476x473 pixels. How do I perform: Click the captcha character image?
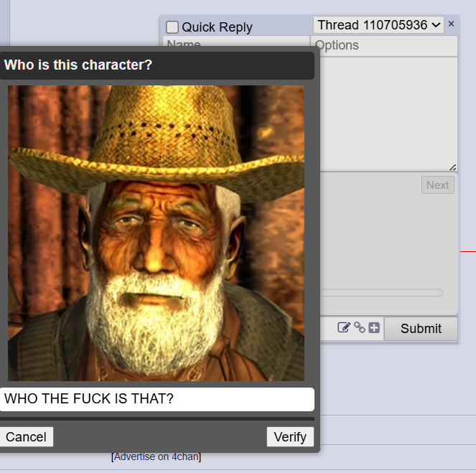click(156, 233)
